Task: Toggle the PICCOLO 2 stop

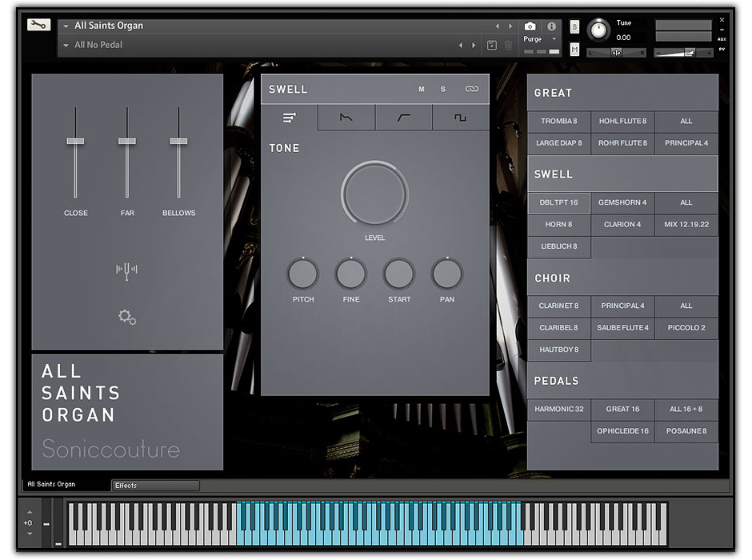Action: click(686, 327)
